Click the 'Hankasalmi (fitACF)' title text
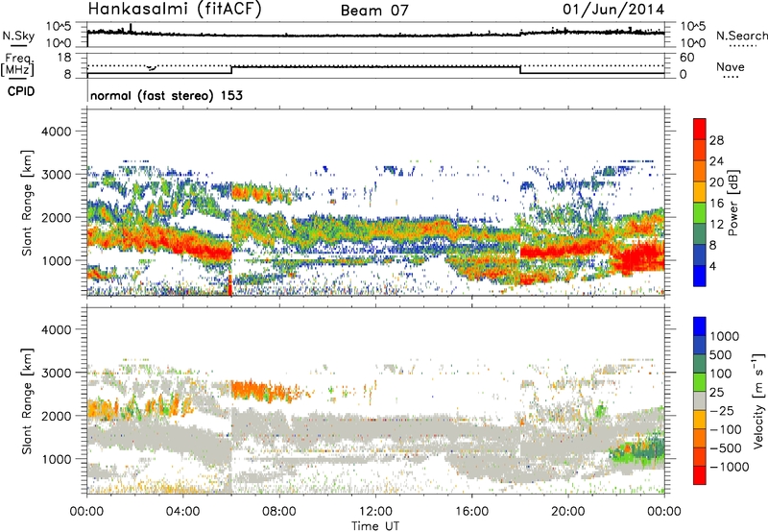The image size is (768, 532). pyautogui.click(x=175, y=9)
